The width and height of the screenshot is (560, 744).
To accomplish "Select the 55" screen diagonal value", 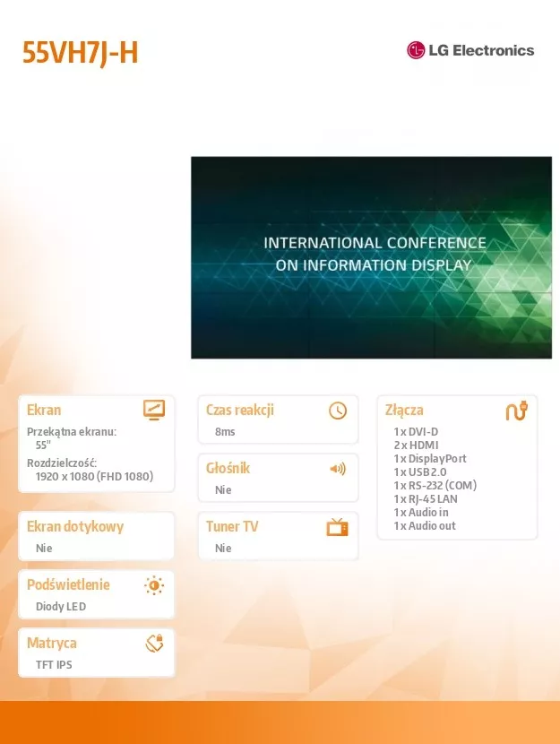I will pos(43,446).
